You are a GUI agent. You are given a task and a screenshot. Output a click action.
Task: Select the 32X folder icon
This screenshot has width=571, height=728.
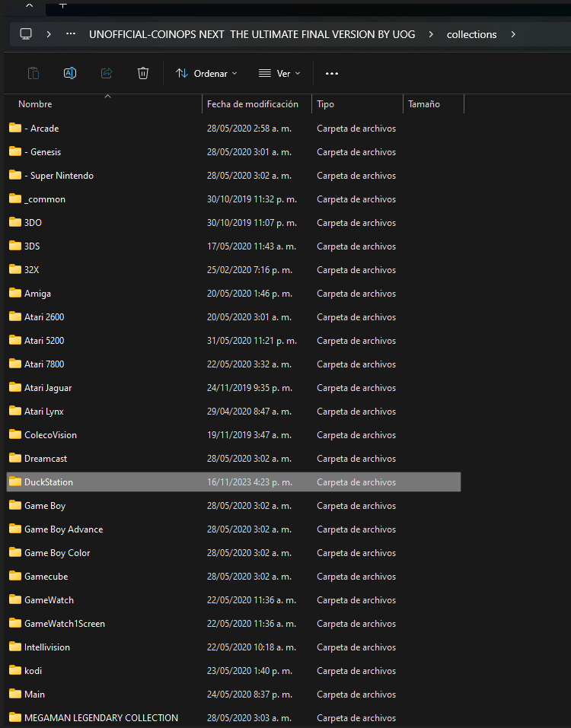pyautogui.click(x=15, y=269)
